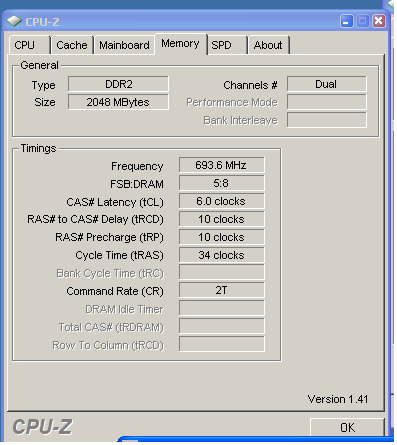Click the OK button

click(x=347, y=427)
